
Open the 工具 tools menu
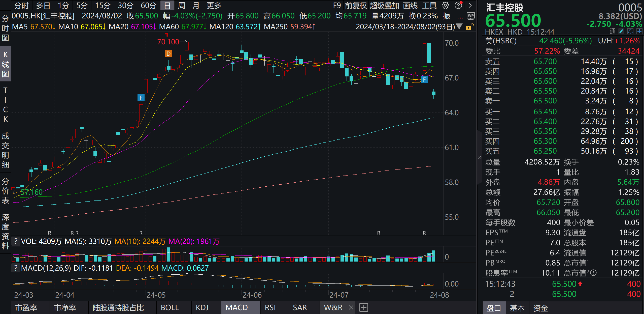point(429,5)
